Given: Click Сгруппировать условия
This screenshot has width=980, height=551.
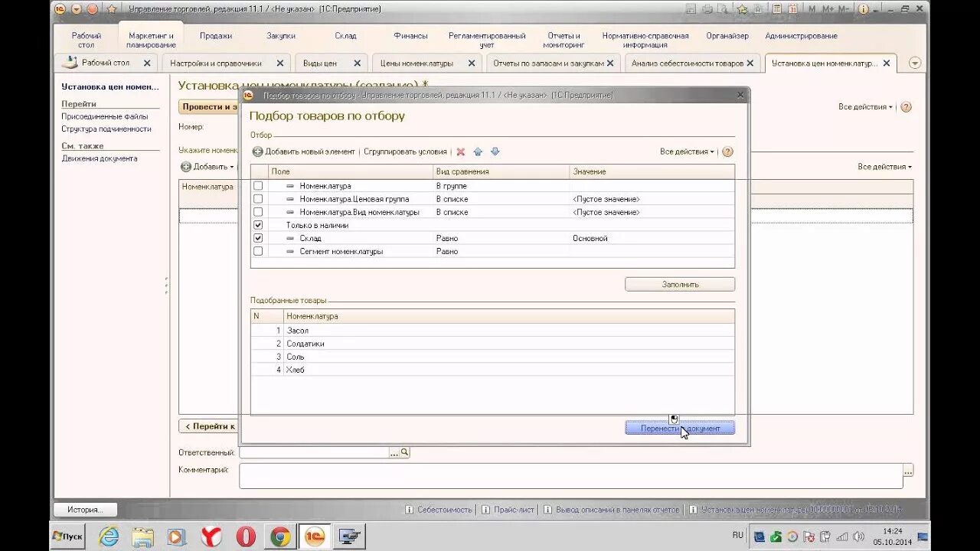Looking at the screenshot, I should (405, 152).
